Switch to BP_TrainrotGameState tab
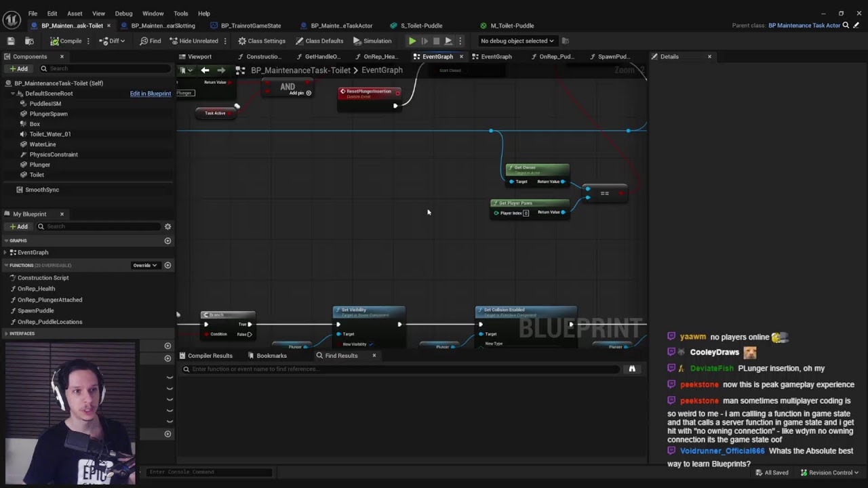 [245, 26]
